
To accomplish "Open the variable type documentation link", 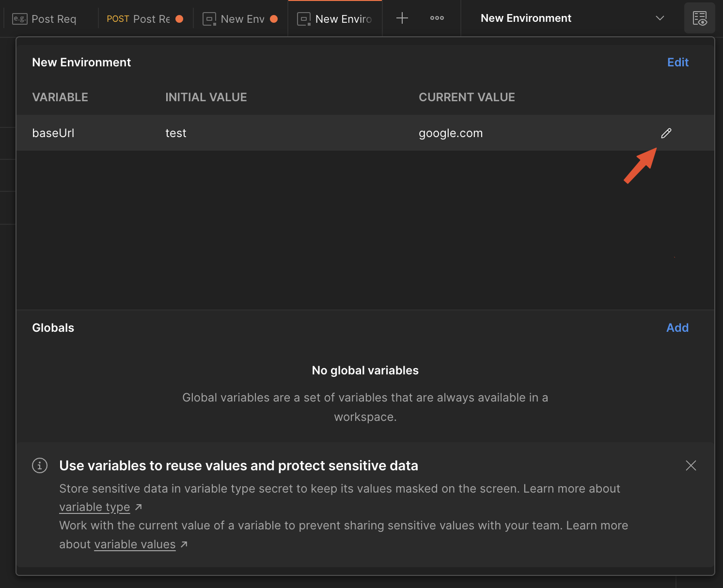I will tap(94, 507).
